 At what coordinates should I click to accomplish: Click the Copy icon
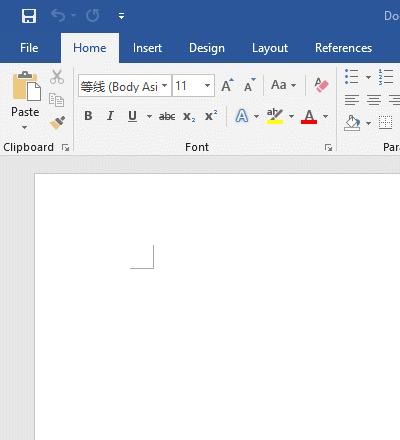click(56, 100)
